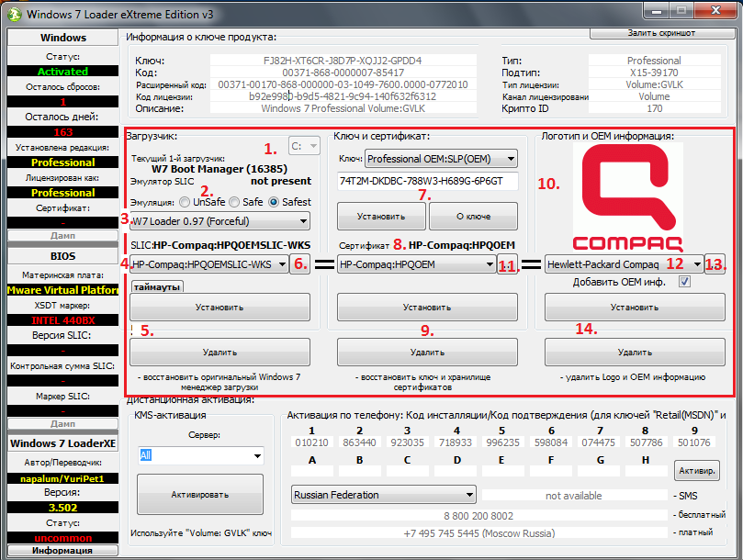The height and width of the screenshot is (560, 743).
Task: Click the Залить скриншот button
Action: pos(662,33)
